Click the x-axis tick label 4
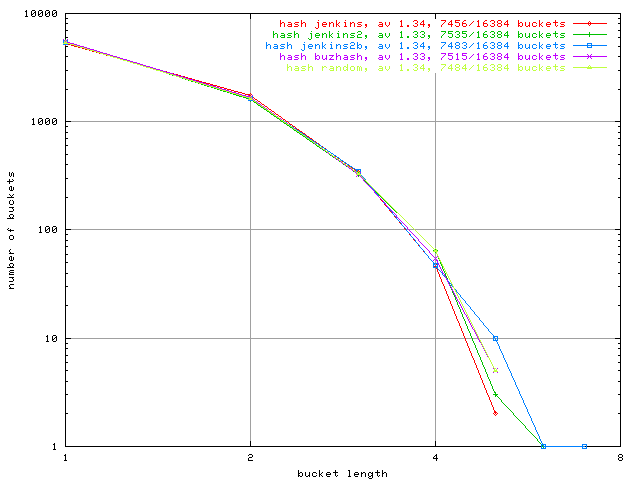The height and width of the screenshot is (480, 640). pos(436,458)
